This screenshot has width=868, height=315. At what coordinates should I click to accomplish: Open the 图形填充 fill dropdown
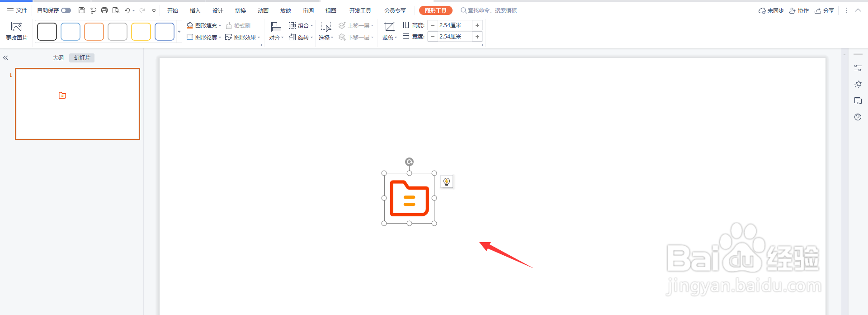tap(204, 25)
